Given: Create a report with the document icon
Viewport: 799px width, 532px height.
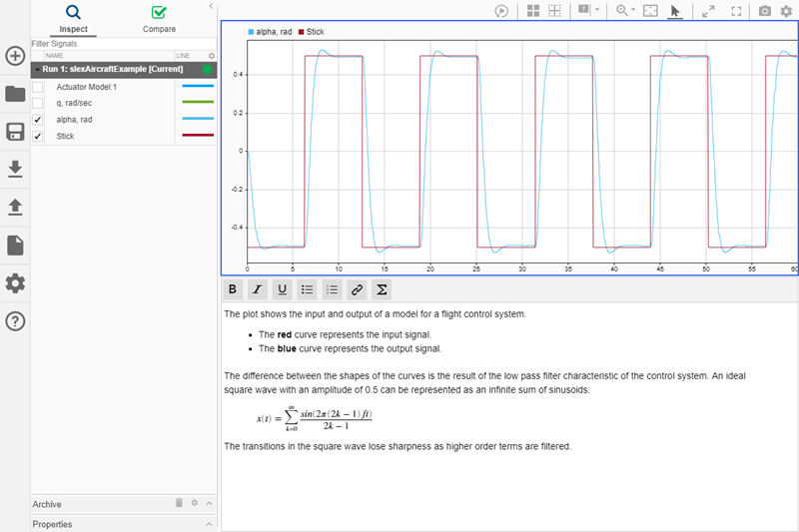Looking at the screenshot, I should 15,246.
